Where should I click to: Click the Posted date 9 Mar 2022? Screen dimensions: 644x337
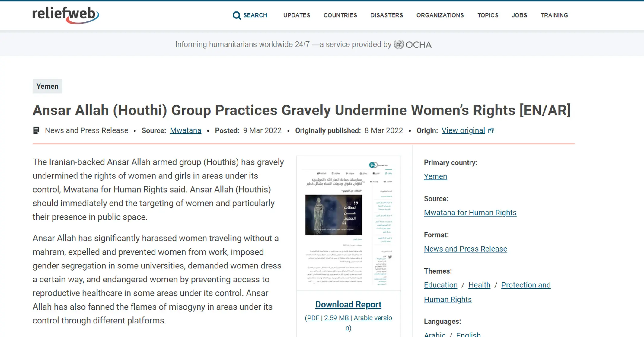click(262, 130)
